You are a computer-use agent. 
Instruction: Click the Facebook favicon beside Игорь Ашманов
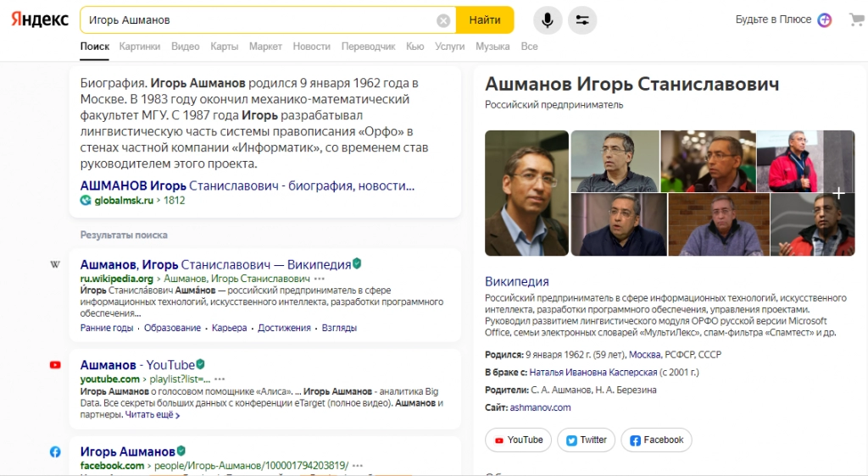click(x=55, y=451)
